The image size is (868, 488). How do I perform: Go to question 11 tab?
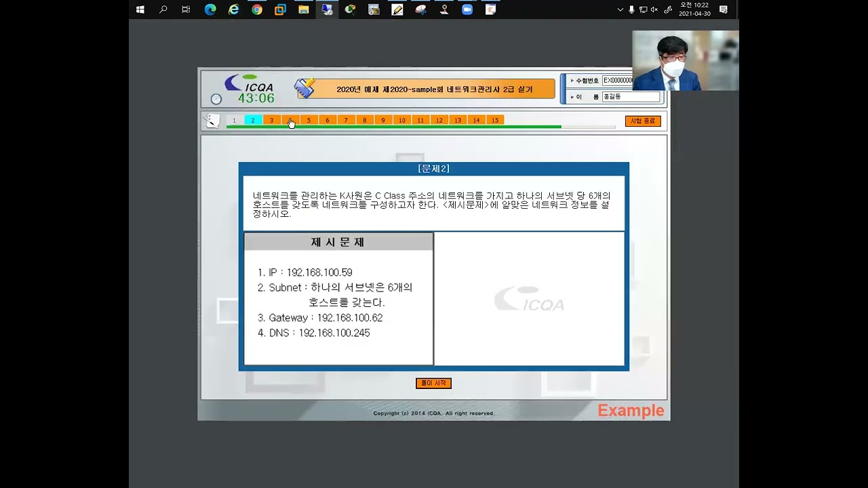tap(420, 121)
